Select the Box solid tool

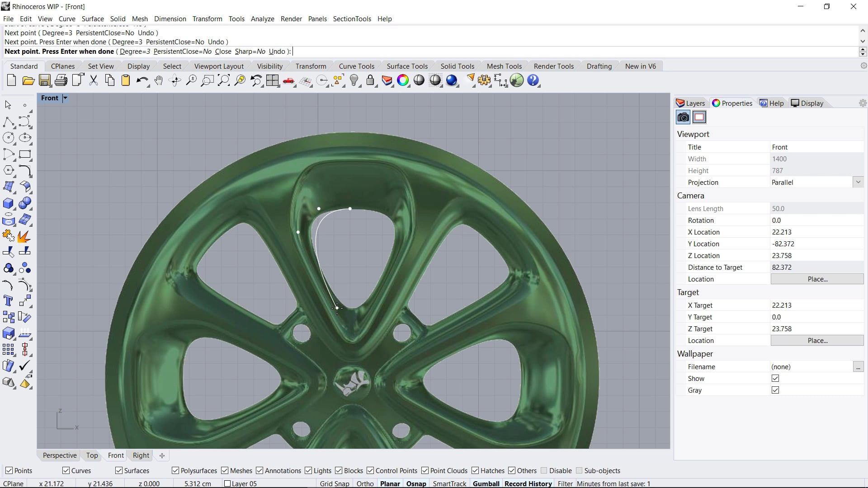[8, 203]
